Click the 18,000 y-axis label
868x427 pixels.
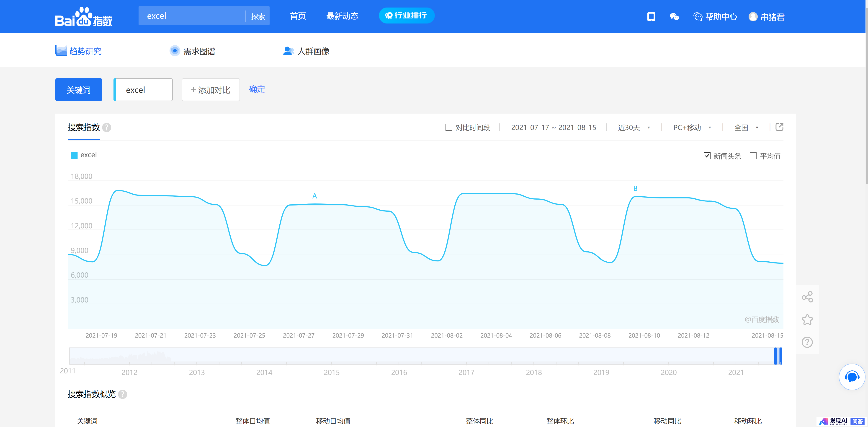coord(81,176)
